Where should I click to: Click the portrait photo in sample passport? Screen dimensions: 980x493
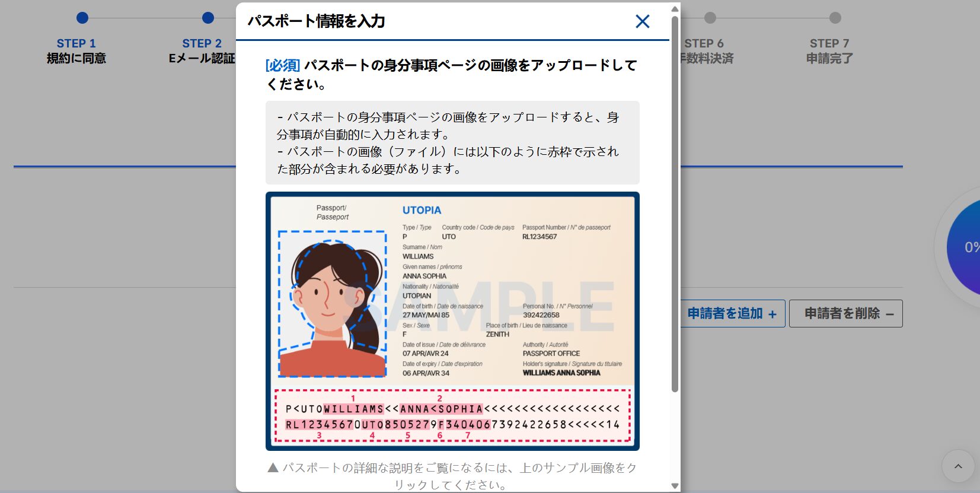pos(332,304)
